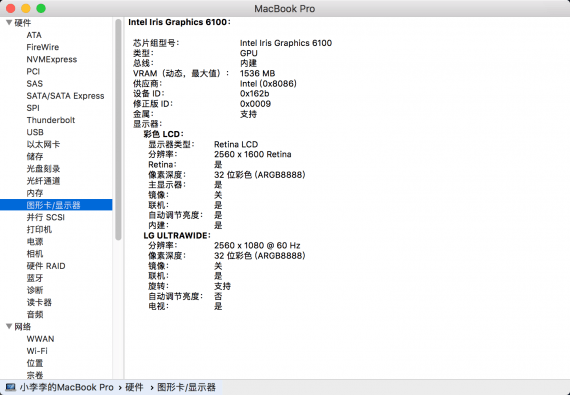570x395 pixels.
Task: Open the 储存 entry
Action: 35,157
